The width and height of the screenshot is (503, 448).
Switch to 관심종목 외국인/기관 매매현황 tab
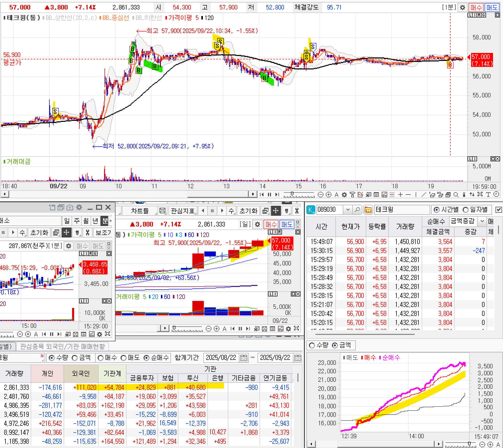click(x=62, y=346)
